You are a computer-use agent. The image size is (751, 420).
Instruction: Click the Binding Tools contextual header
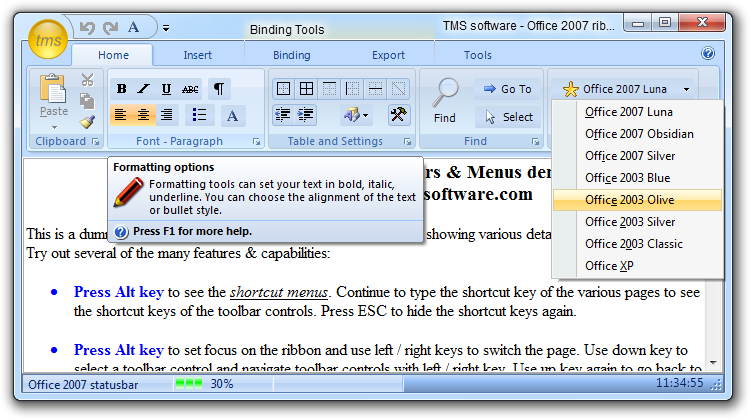287,30
